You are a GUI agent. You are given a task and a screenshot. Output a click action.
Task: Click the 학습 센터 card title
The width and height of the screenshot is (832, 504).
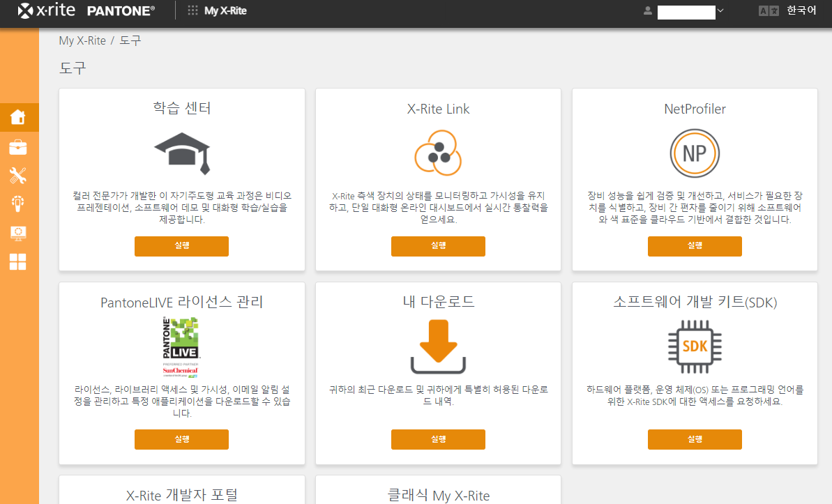[182, 108]
